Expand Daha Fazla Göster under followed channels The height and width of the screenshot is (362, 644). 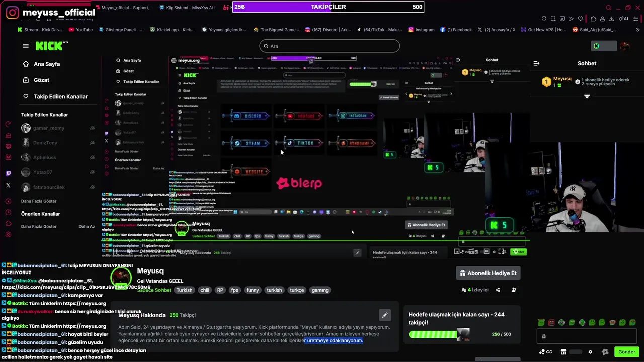click(39, 201)
